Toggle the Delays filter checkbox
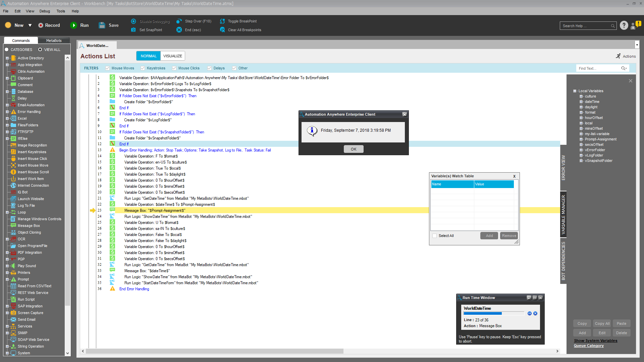This screenshot has height=362, width=644. [x=210, y=68]
